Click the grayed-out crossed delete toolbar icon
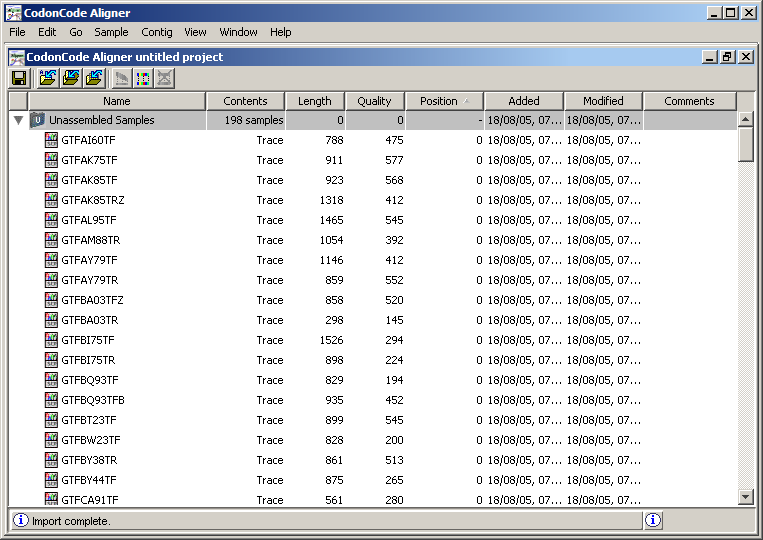Screen dimensions: 763x540 coord(165,78)
